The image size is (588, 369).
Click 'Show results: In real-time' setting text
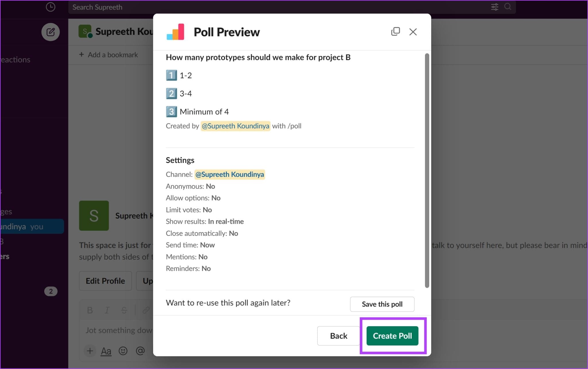pyautogui.click(x=205, y=222)
